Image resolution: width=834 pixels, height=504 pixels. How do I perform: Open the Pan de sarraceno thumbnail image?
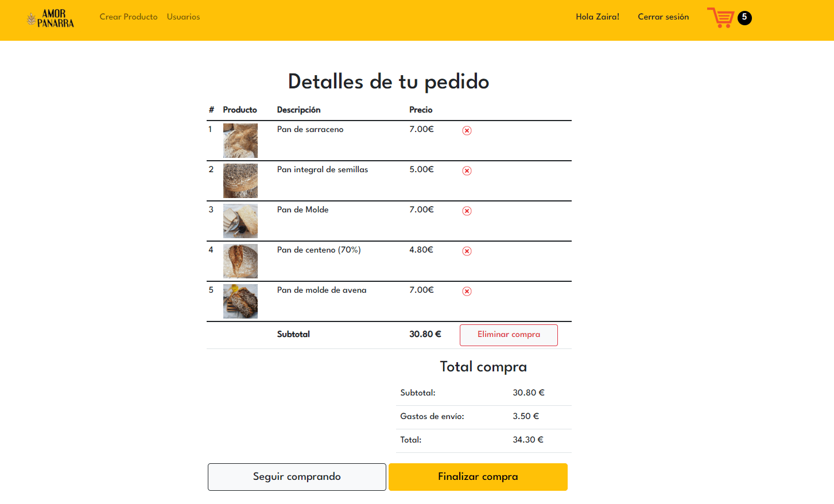click(240, 140)
